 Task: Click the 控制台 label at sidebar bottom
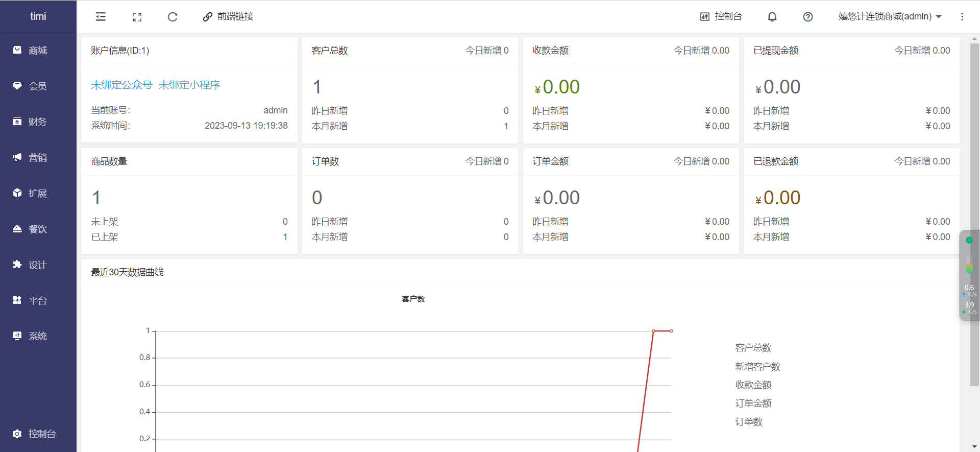[x=42, y=434]
